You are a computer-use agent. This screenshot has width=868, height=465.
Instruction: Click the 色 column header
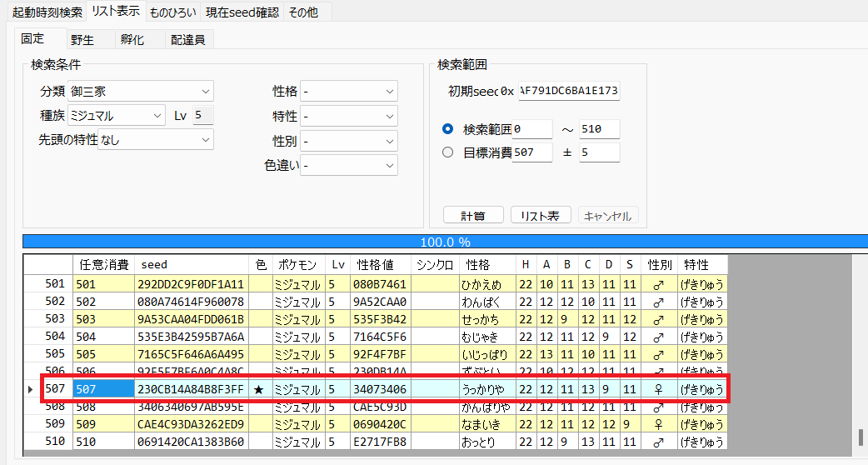click(x=261, y=265)
